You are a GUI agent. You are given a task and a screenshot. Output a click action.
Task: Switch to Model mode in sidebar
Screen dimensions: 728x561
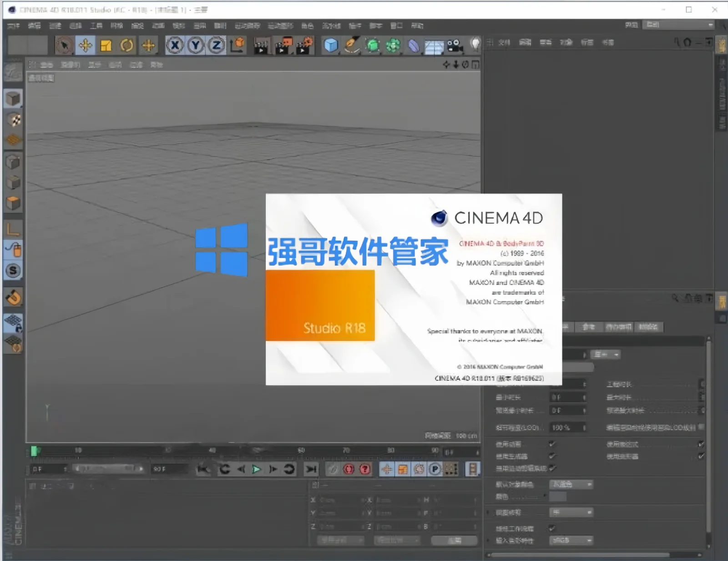[13, 99]
